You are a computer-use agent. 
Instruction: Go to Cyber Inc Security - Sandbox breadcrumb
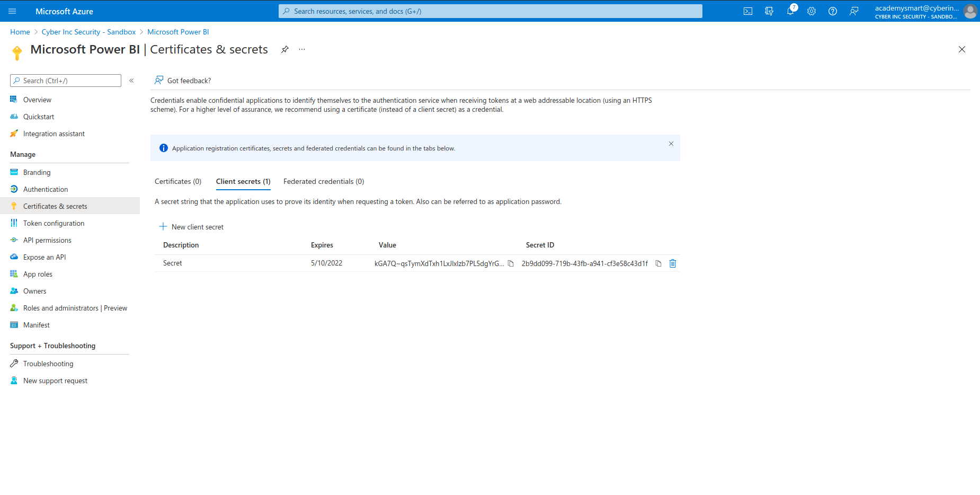[88, 32]
